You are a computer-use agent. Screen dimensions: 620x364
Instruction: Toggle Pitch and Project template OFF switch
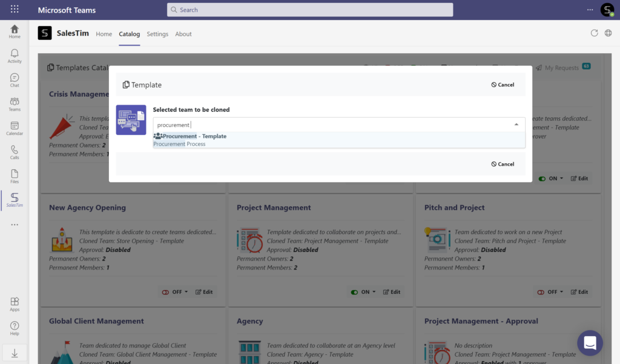point(541,292)
